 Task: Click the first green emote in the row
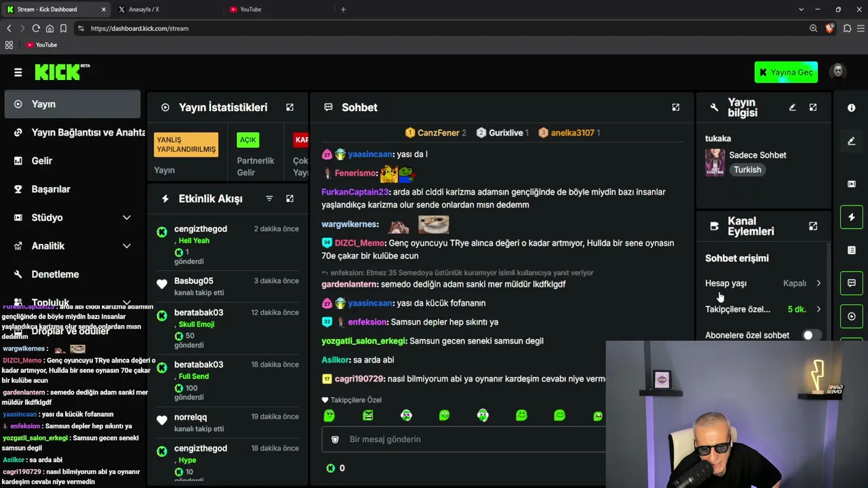pyautogui.click(x=329, y=415)
